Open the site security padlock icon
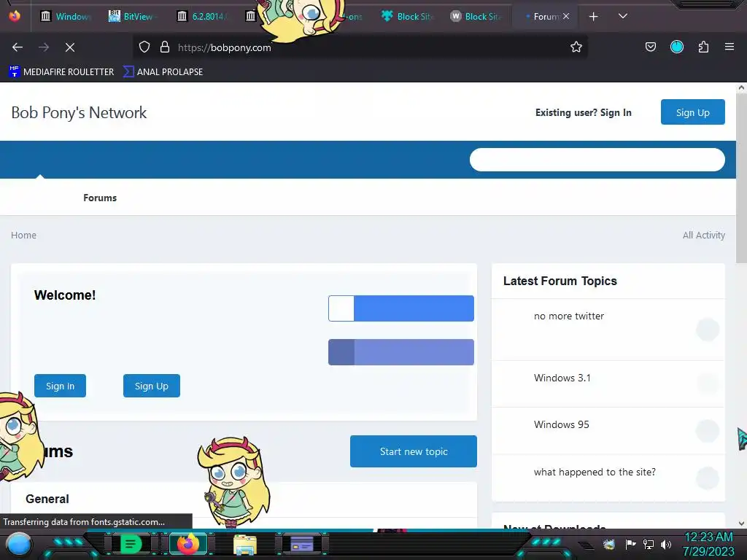 click(x=165, y=47)
